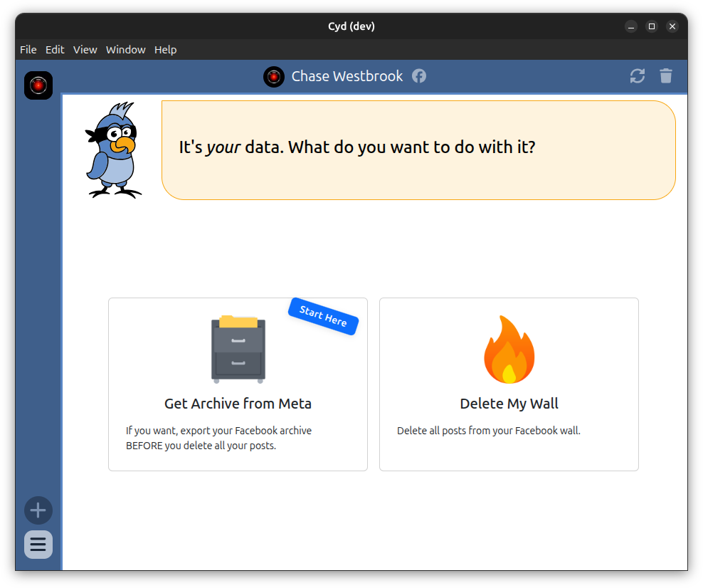Viewport: 703px width, 588px height.
Task: Open the Window menu
Action: (x=125, y=50)
